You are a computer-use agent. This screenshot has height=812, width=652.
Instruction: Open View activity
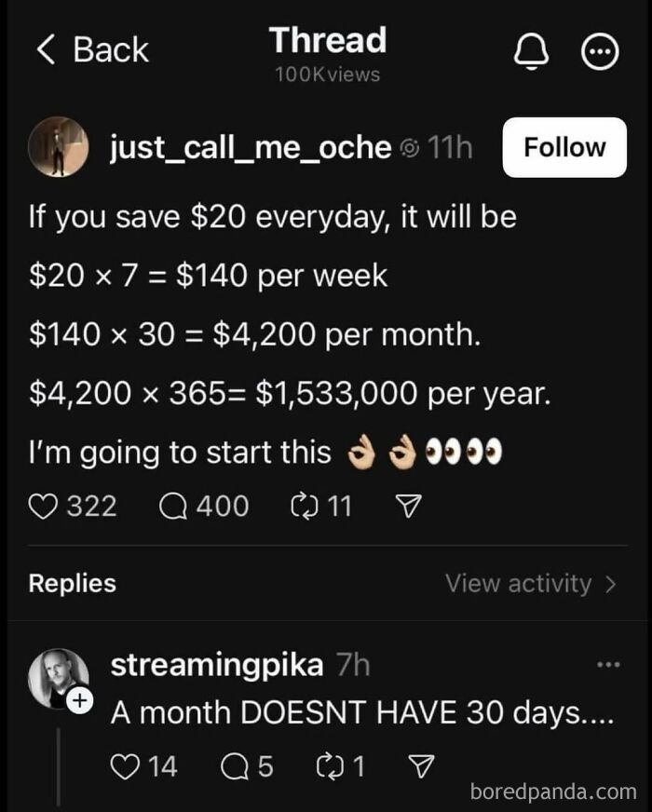[x=530, y=584]
